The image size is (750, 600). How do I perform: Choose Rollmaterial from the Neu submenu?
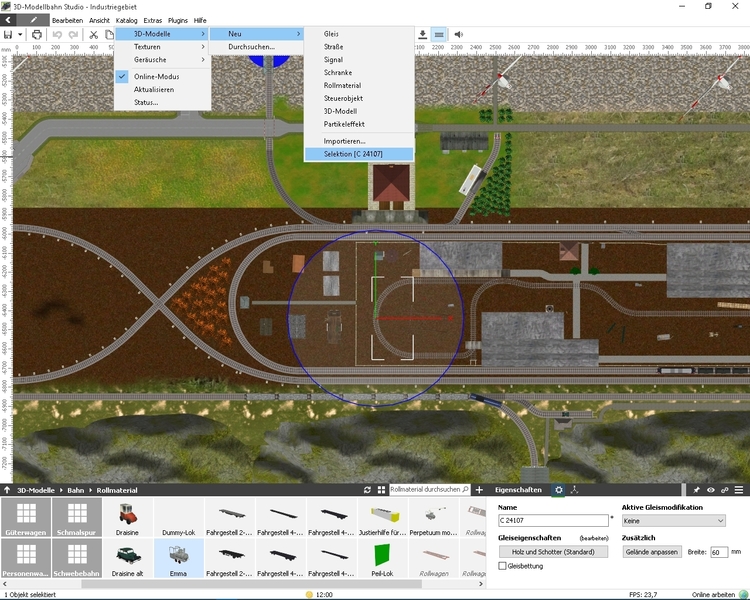(343, 85)
